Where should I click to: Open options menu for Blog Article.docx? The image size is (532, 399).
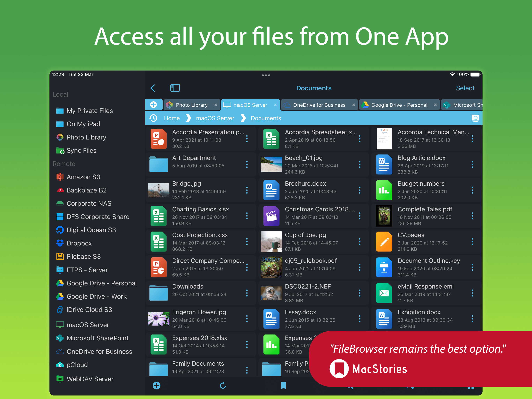(472, 165)
